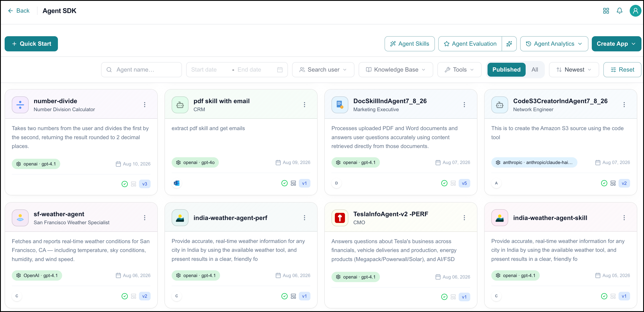Click the Outlook icon on pdf skill card

coord(176,183)
